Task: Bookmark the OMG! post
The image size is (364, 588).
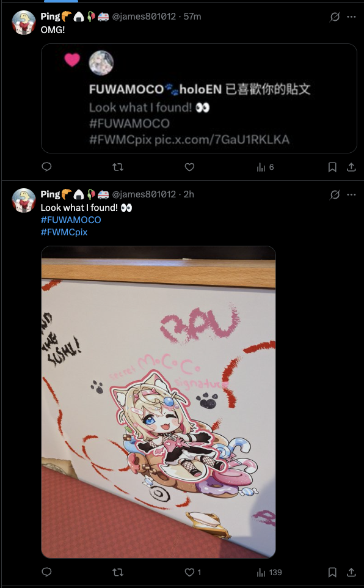Action: tap(332, 167)
